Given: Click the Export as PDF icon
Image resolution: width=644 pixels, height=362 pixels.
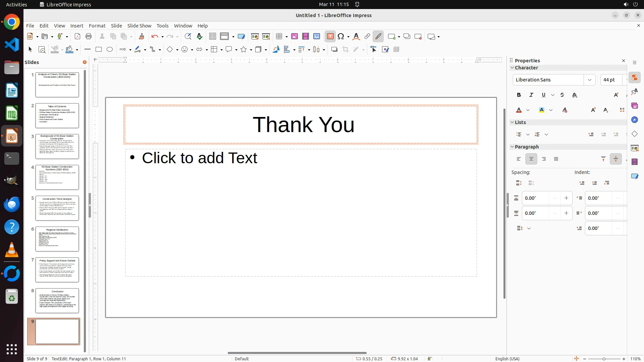Looking at the screenshot, I should 77,37.
